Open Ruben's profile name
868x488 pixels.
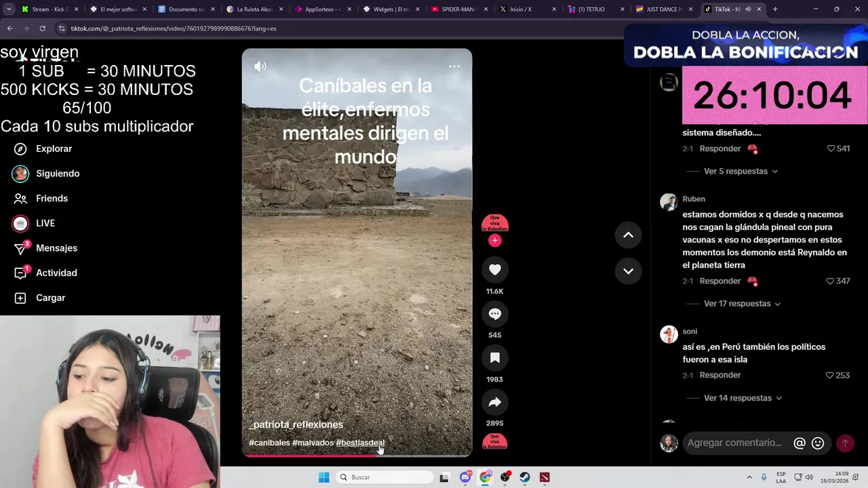694,199
